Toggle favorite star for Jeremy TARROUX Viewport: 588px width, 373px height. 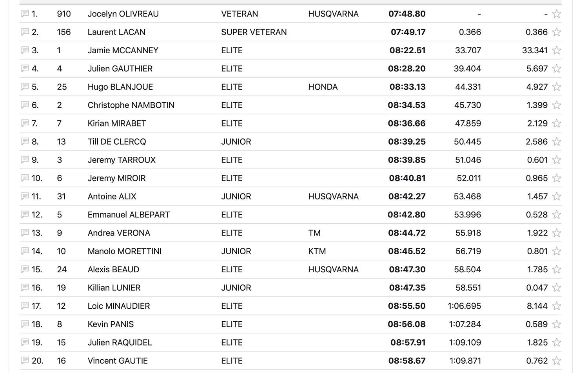pos(556,160)
